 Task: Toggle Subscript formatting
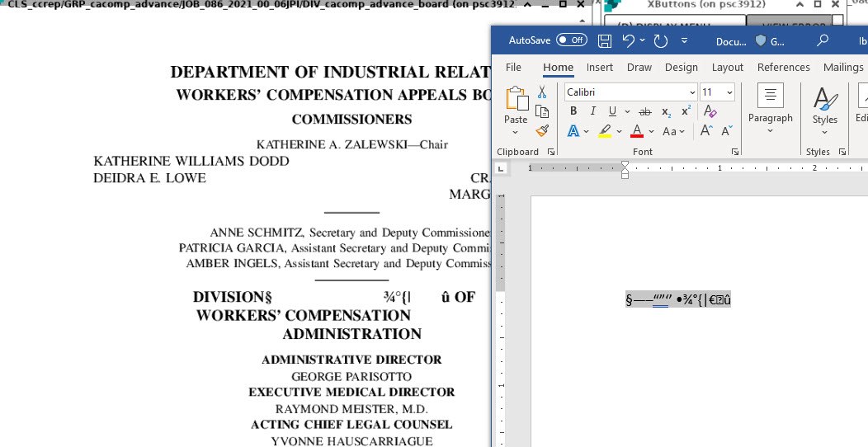(667, 112)
